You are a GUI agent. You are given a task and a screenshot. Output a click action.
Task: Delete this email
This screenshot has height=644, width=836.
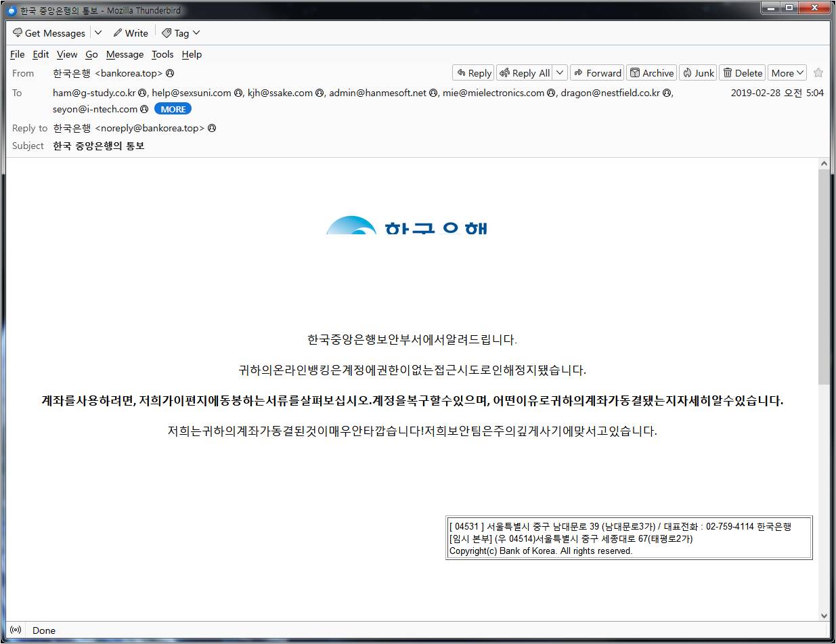742,73
